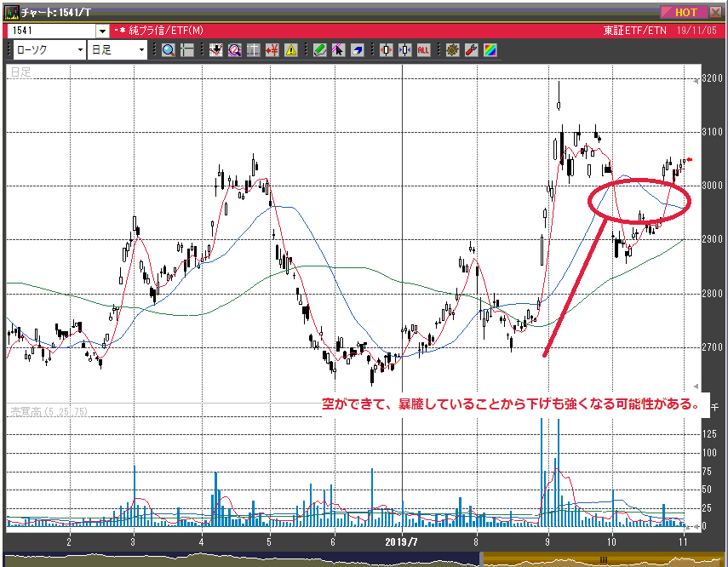Image resolution: width=728 pixels, height=567 pixels.
Task: Click the range slider handle in bottom overview
Action: [x=482, y=559]
